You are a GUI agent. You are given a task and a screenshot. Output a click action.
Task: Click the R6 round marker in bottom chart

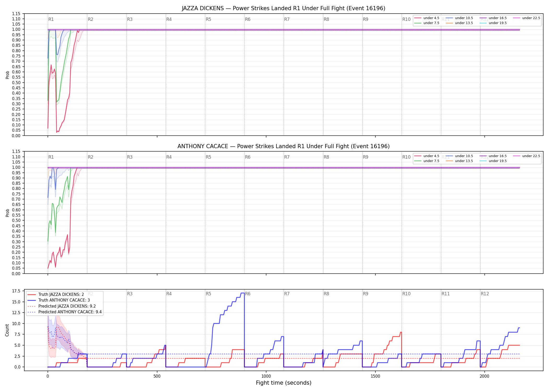coord(248,294)
